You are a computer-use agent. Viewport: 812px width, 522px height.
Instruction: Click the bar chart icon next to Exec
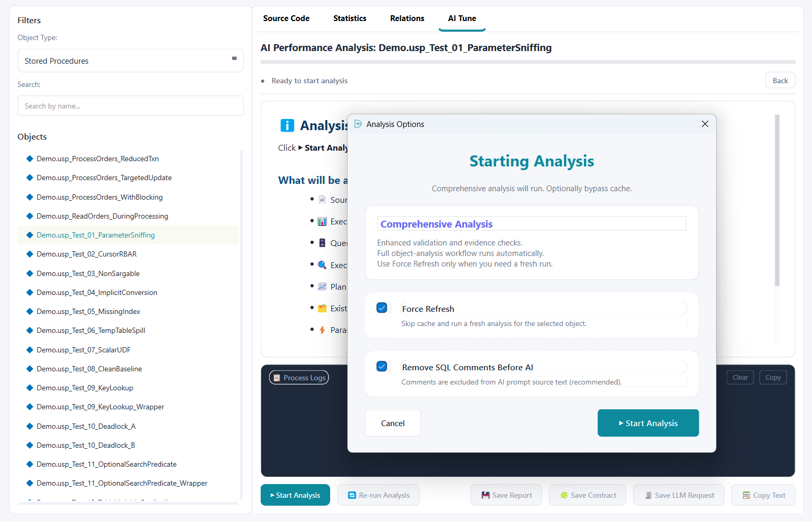pos(322,221)
